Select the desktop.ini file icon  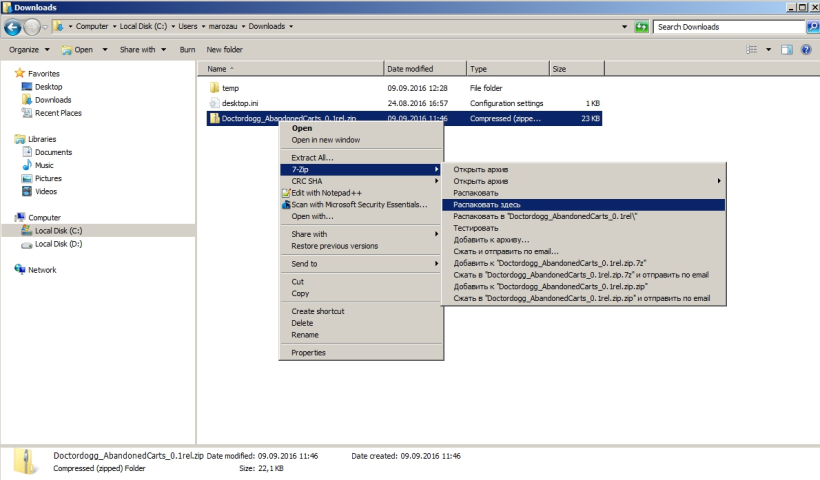coord(214,103)
